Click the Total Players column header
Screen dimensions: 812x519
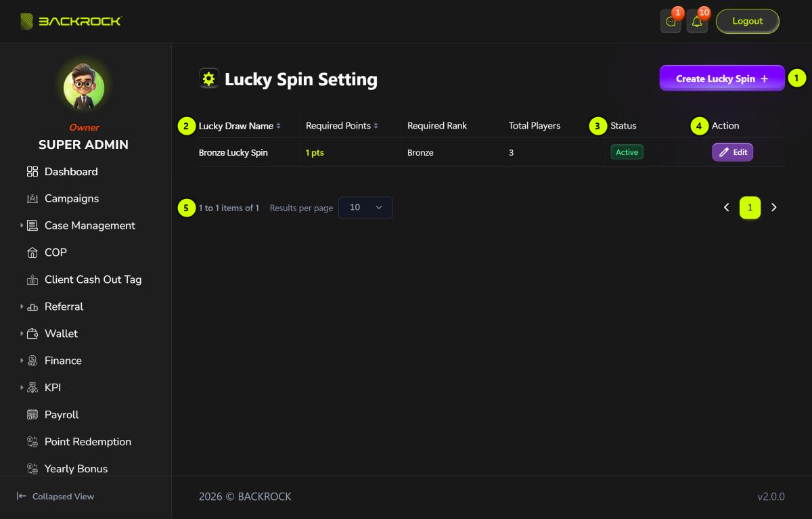click(535, 126)
